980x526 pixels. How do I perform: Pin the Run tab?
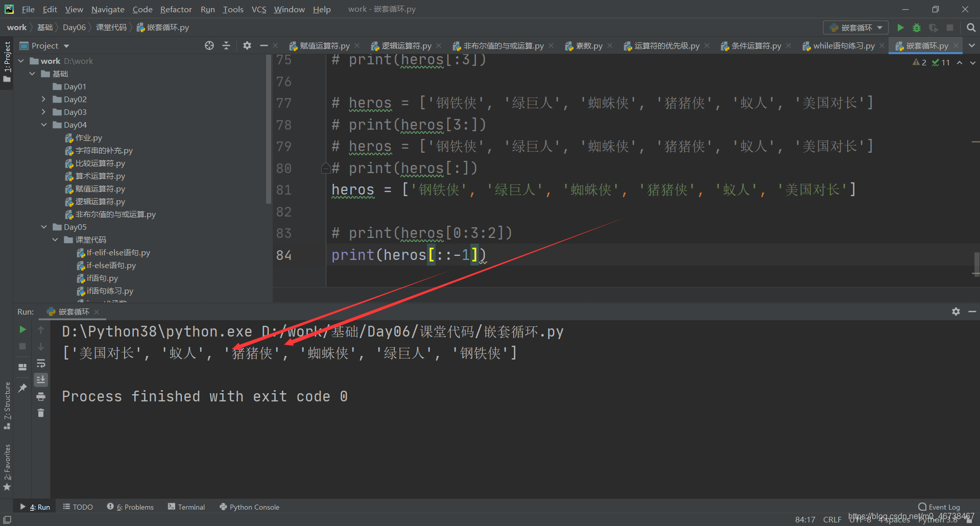click(22, 388)
